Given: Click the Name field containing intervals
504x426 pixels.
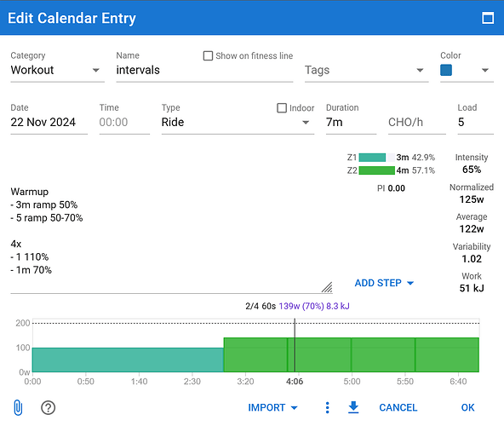Looking at the screenshot, I should (x=204, y=70).
